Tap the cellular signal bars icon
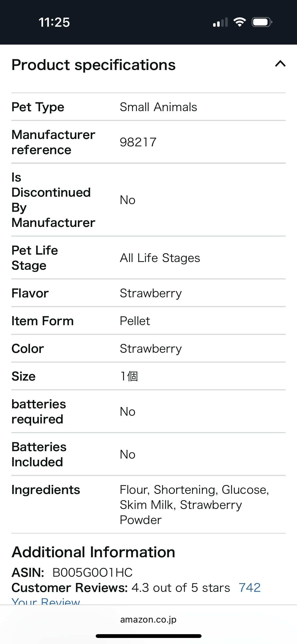Screen dimensions: 297x644 coord(220,22)
